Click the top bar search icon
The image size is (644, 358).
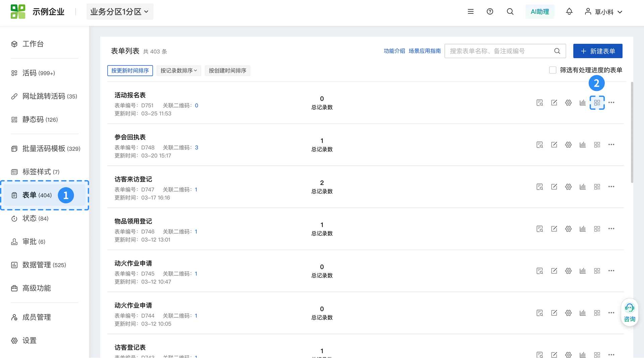(510, 12)
